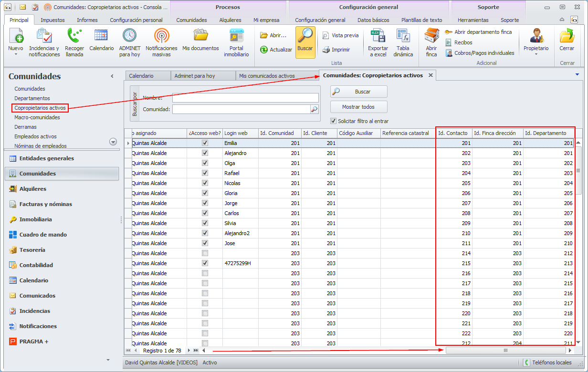
Task: Open Macro-comunidades in the side list
Action: (x=37, y=117)
